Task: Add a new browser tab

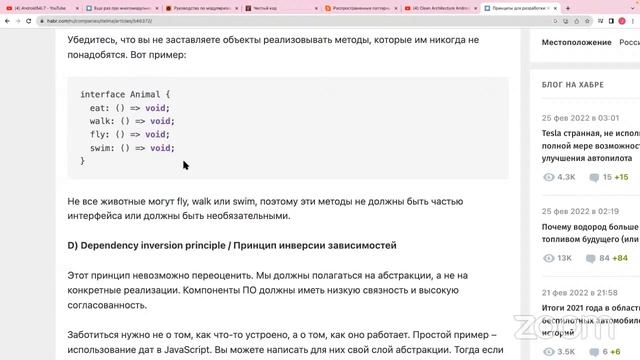Action: click(568, 8)
